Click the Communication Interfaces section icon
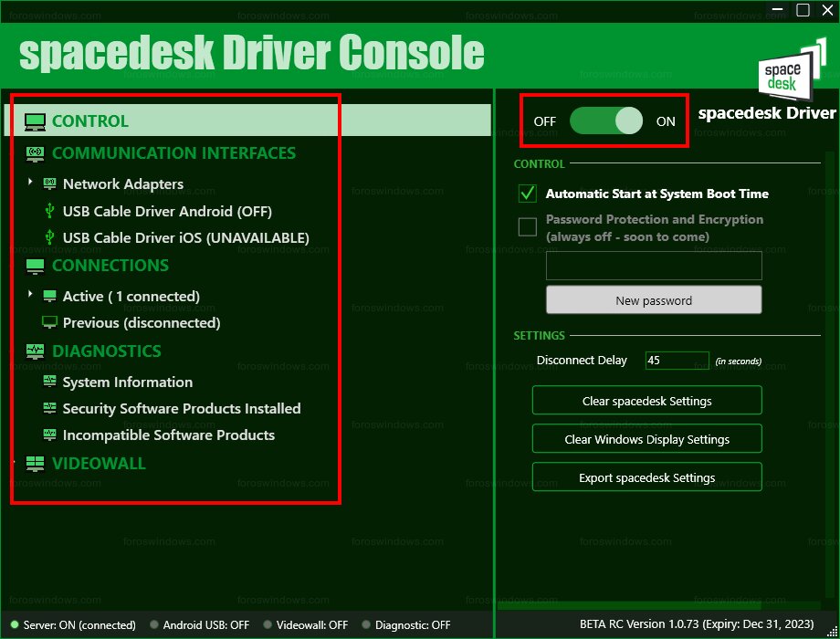The image size is (840, 639). click(35, 153)
